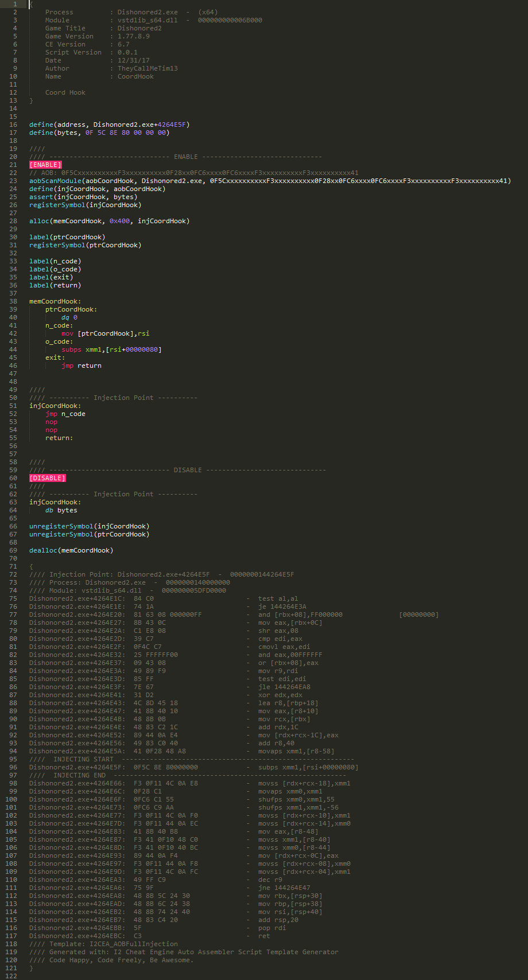Click the 'mov rsi,[rsp+40]' disassembly row
The width and height of the screenshot is (528, 980).
176,912
